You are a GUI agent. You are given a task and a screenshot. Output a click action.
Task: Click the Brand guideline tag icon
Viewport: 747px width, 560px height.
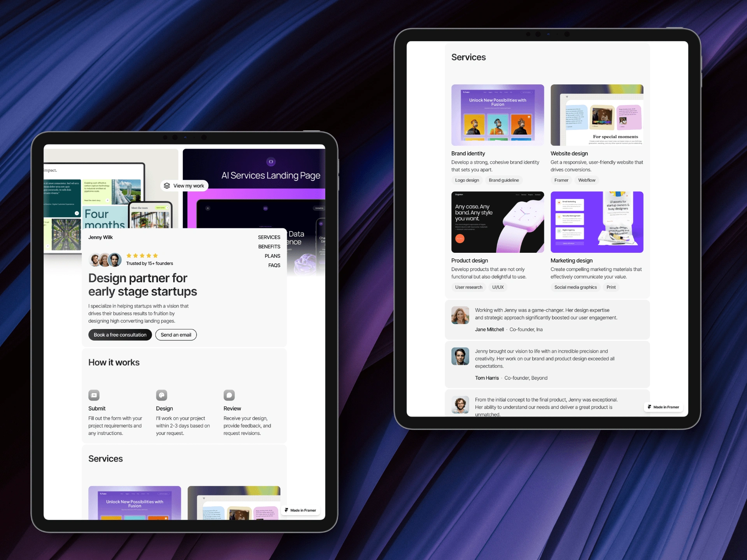pyautogui.click(x=503, y=180)
